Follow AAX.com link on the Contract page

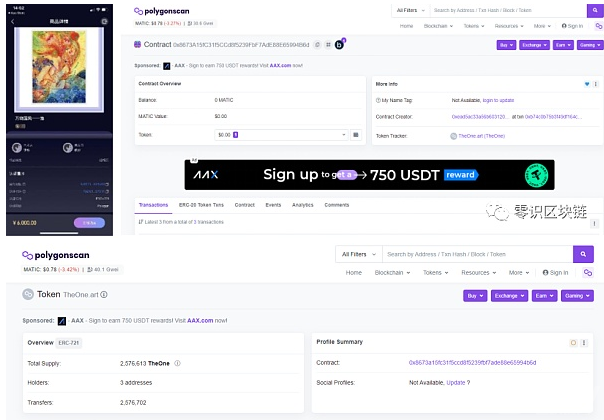coord(280,66)
